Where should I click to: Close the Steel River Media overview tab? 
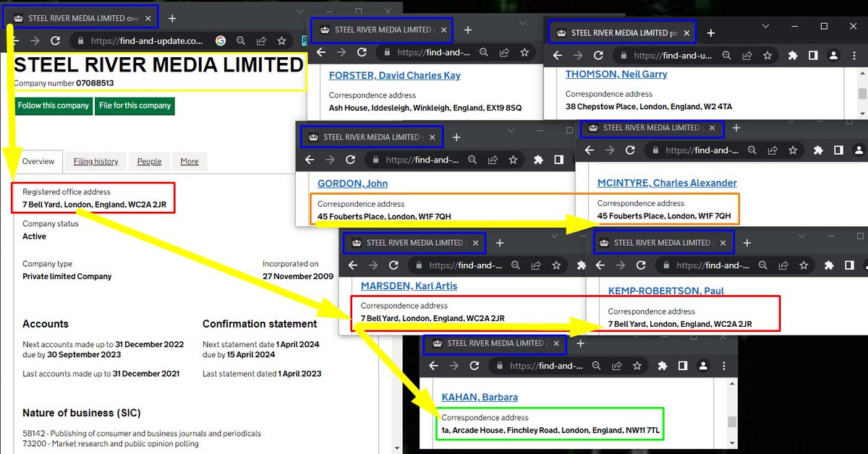point(148,18)
